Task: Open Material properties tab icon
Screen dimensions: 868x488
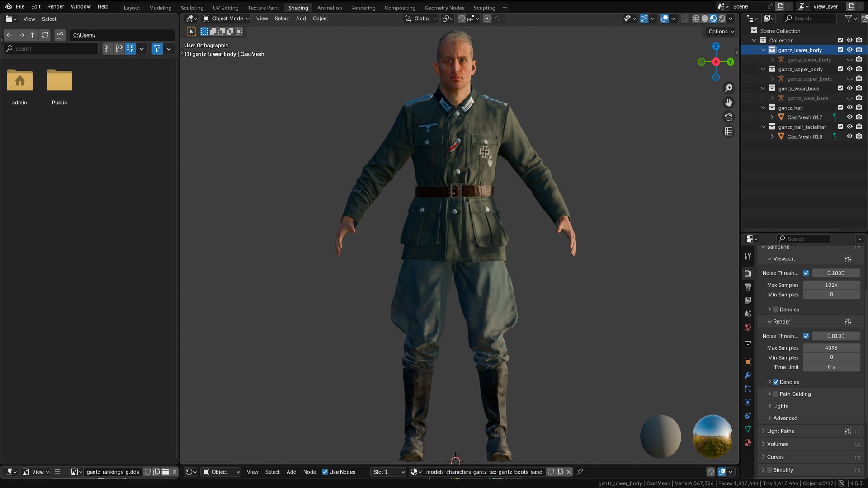Action: (x=748, y=442)
